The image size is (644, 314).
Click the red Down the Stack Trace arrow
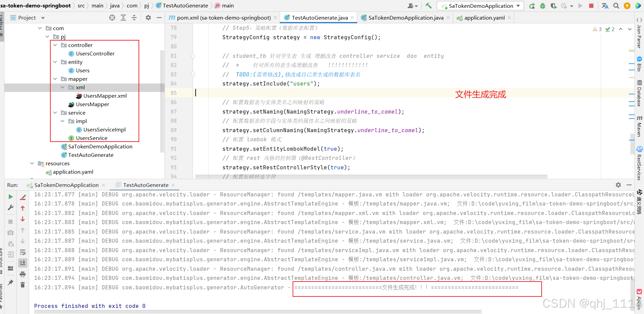(23, 219)
